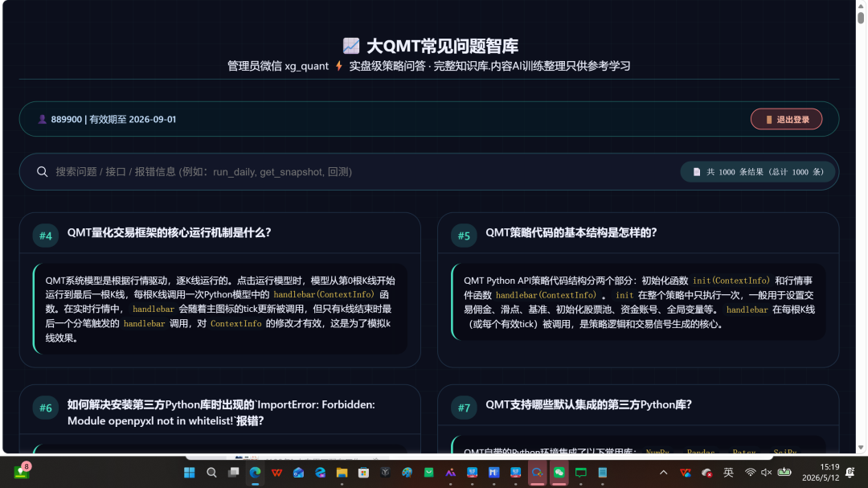868x488 pixels.
Task: Click the 退出登录 logout button
Action: point(786,119)
